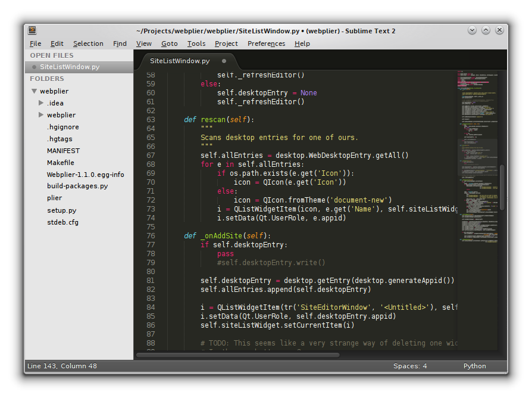This screenshot has width=532, height=398.
Task: Change indentation via Spaces: 4 status item
Action: [410, 366]
